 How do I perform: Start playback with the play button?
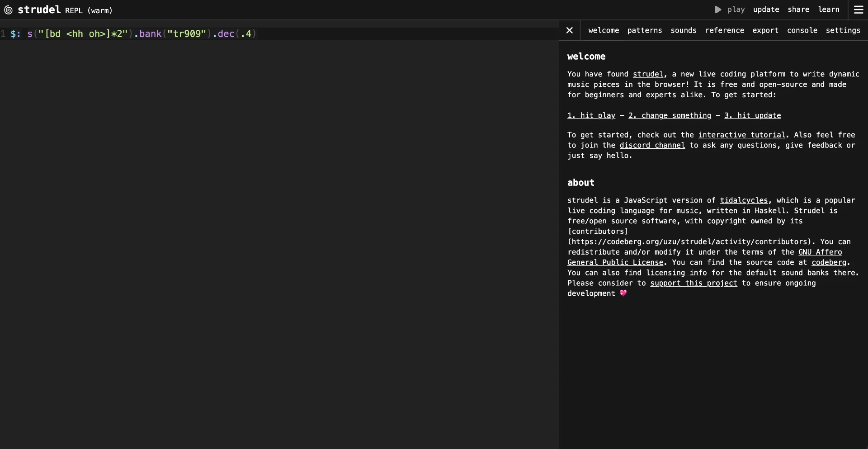coord(730,9)
